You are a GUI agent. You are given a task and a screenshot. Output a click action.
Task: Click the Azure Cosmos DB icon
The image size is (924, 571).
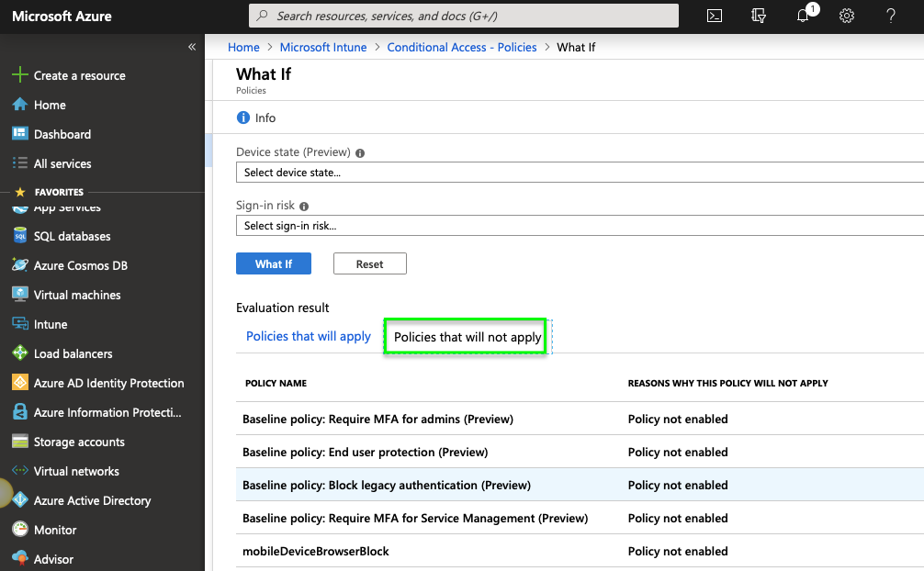20,265
